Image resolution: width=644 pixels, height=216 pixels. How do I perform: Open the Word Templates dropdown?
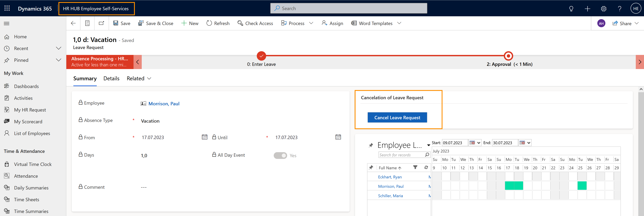399,23
